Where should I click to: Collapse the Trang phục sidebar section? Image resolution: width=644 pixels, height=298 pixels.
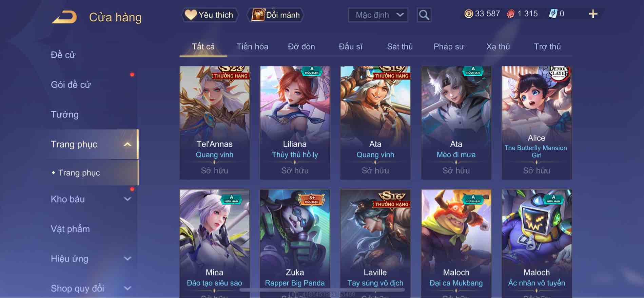click(x=128, y=144)
